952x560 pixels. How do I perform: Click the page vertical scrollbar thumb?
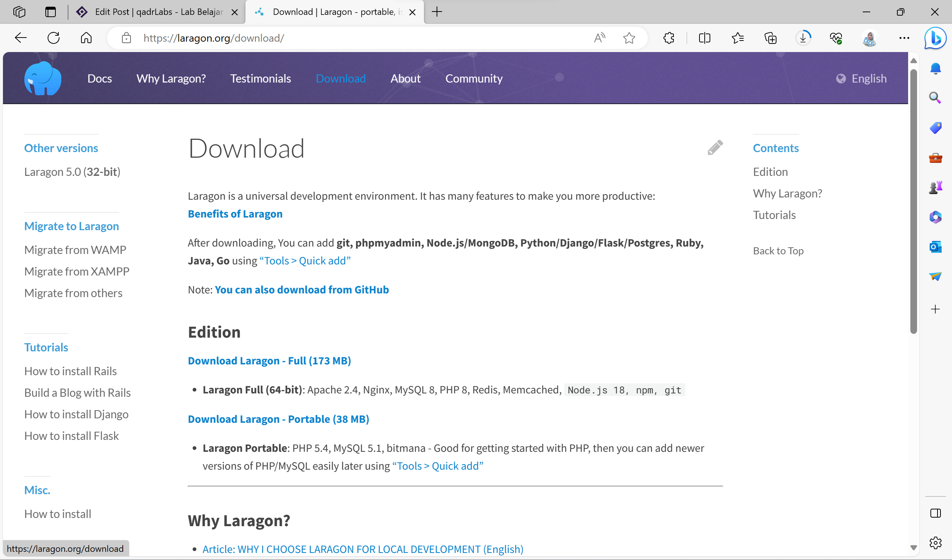coord(913,202)
